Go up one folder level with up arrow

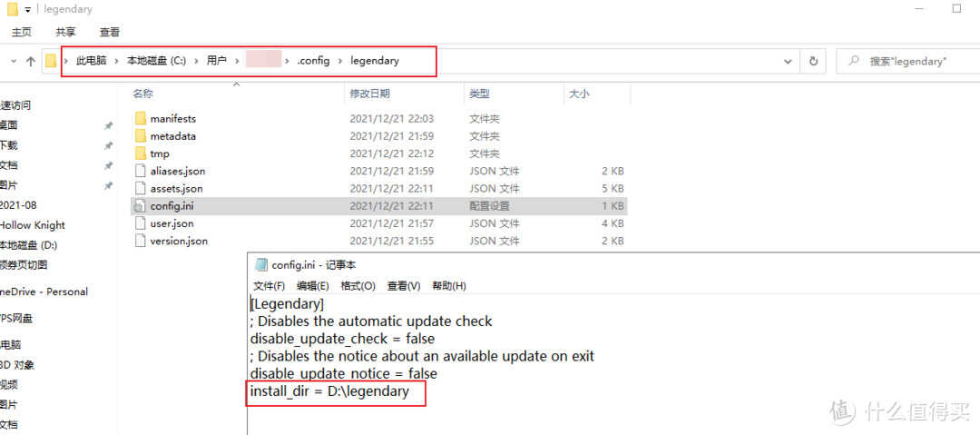pyautogui.click(x=31, y=62)
